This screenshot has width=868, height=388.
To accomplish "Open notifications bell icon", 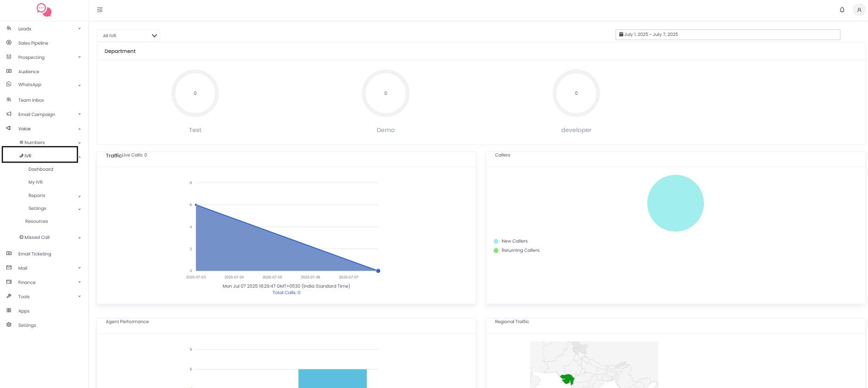I will click(x=842, y=10).
